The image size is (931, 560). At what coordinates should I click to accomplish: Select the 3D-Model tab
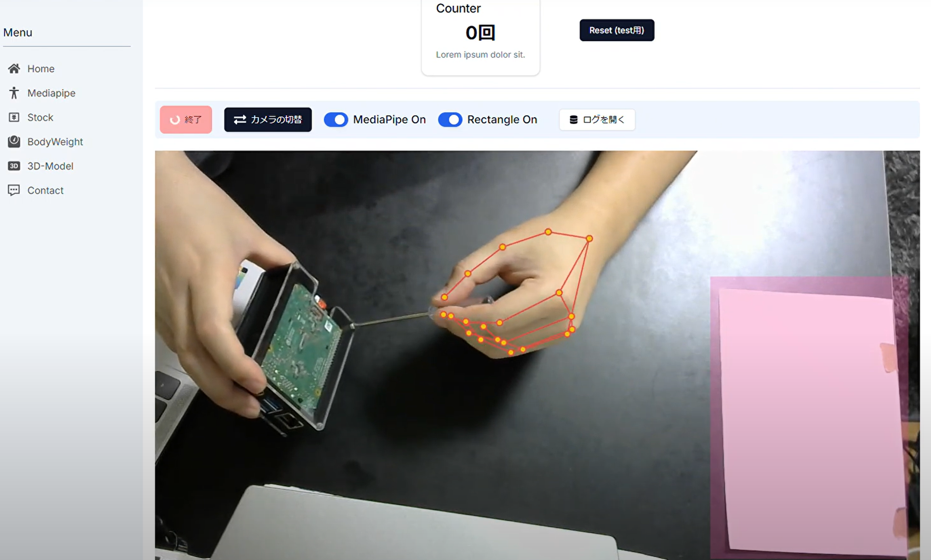pyautogui.click(x=50, y=166)
